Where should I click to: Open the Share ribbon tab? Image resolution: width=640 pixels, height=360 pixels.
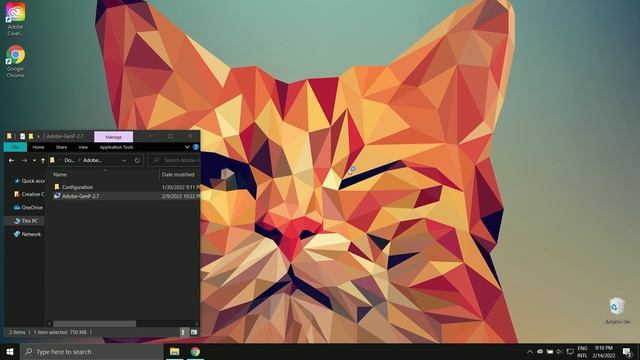click(61, 147)
